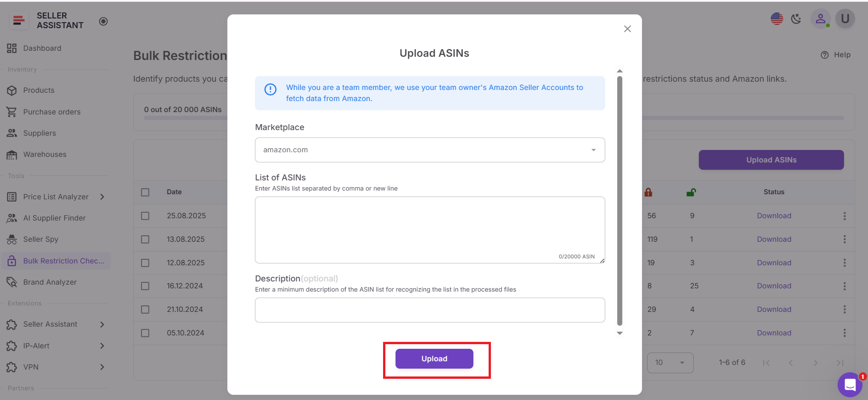Open three-dot menu for 05.10.2024 row
868x400 pixels.
(x=844, y=333)
